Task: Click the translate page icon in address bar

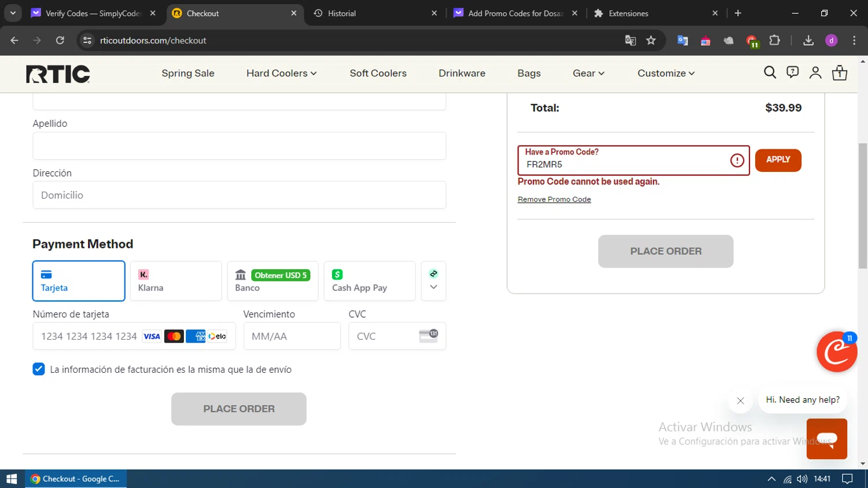Action: [x=630, y=41]
